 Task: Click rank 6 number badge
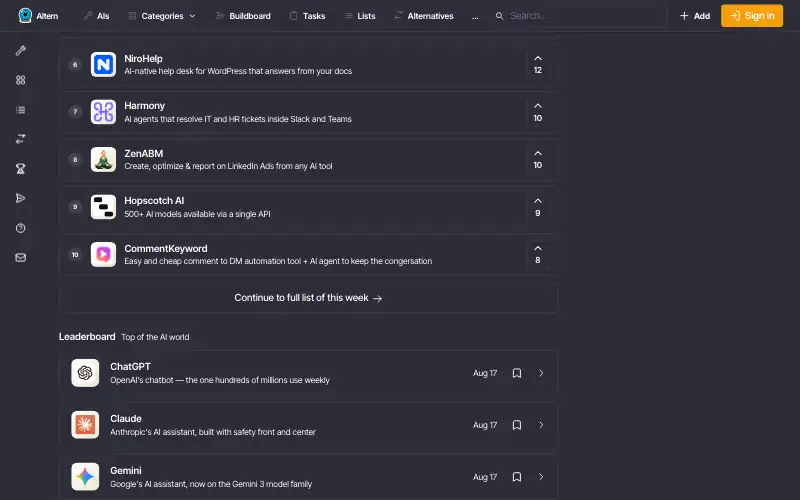(75, 64)
